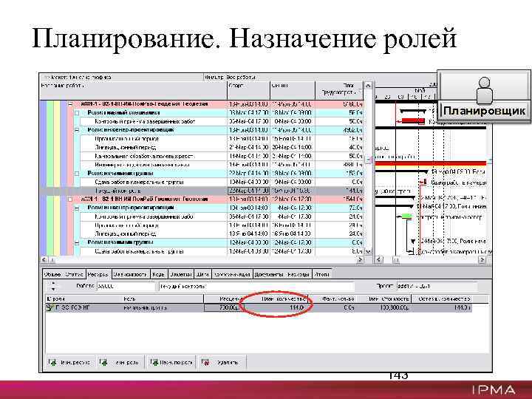Click the up-down arrows beside the Работа field
The height and width of the screenshot is (399, 532).
click(x=53, y=286)
